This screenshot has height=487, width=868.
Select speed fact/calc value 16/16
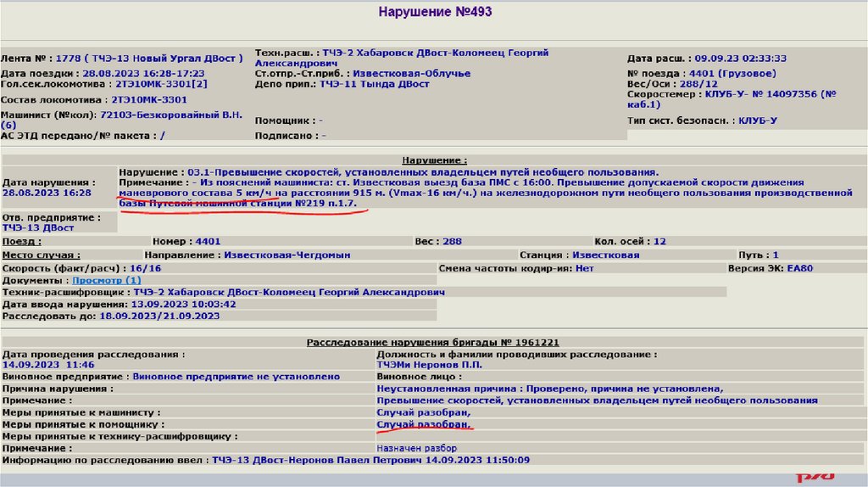pyautogui.click(x=145, y=268)
